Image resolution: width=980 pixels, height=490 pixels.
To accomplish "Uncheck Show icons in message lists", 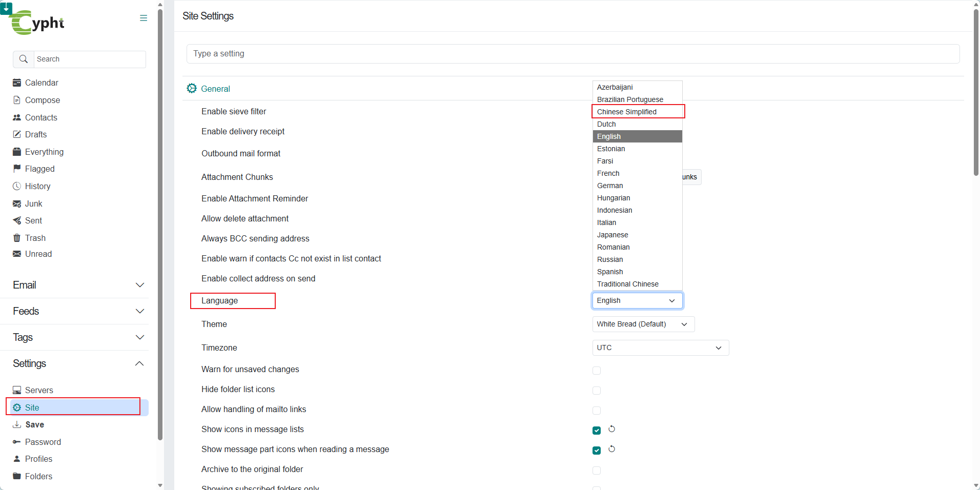I will point(597,430).
